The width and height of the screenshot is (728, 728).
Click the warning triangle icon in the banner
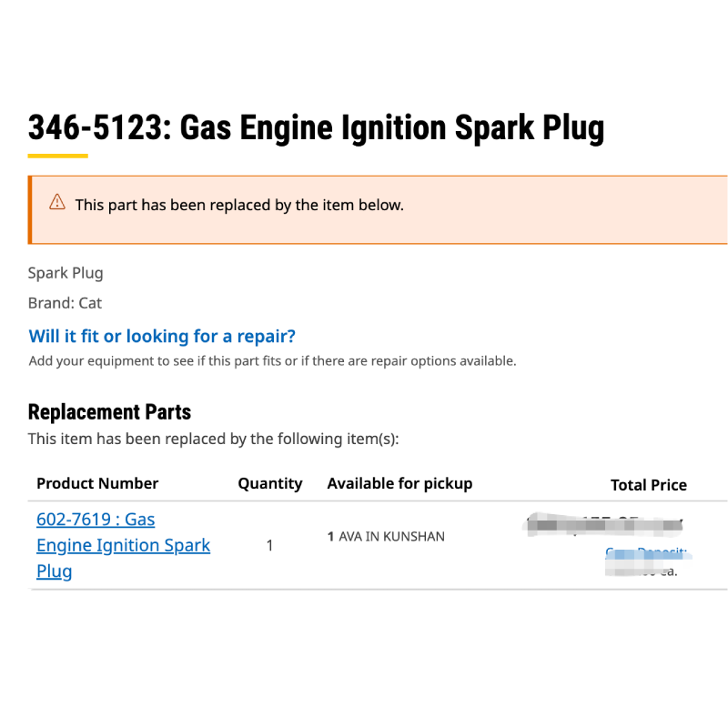57,202
